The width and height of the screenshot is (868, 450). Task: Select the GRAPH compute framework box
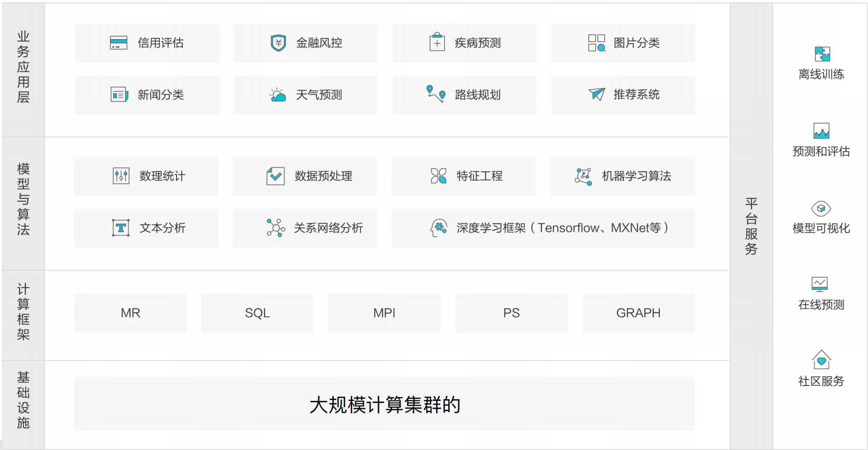pyautogui.click(x=638, y=313)
